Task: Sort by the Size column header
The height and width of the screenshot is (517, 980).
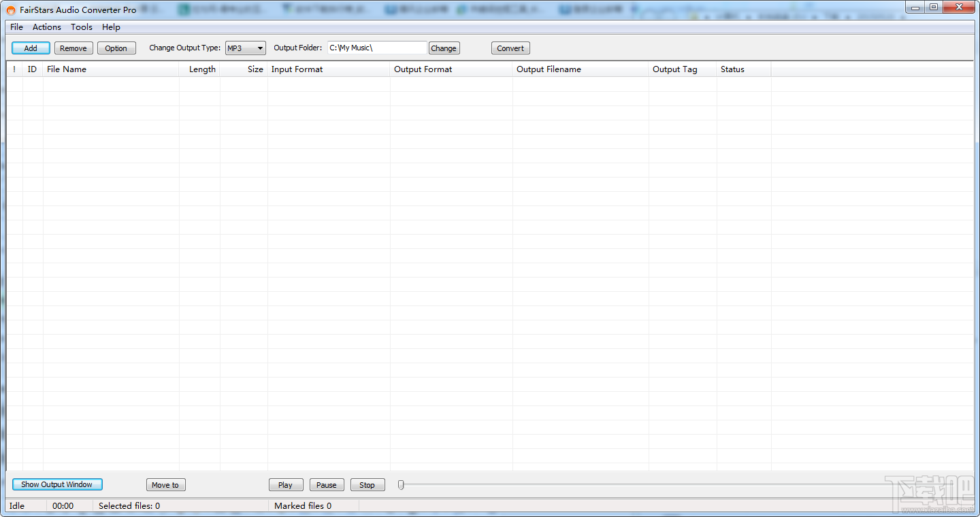Action: tap(244, 69)
